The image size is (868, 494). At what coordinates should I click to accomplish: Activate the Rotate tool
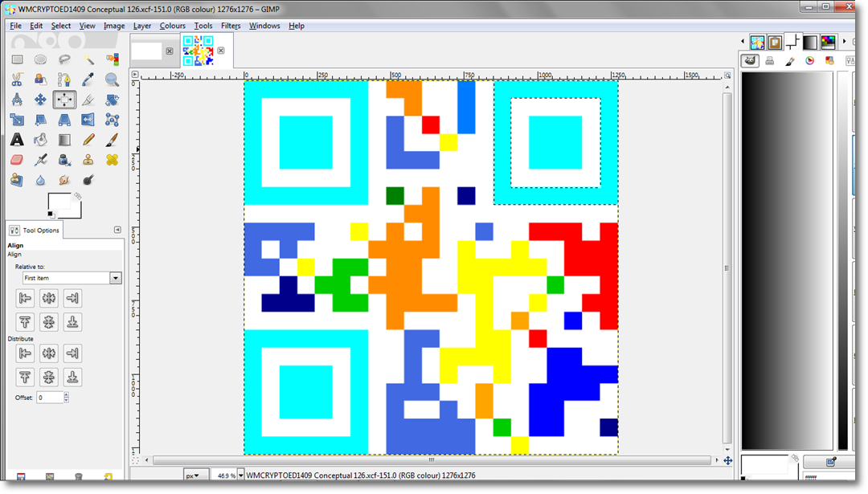[x=112, y=100]
